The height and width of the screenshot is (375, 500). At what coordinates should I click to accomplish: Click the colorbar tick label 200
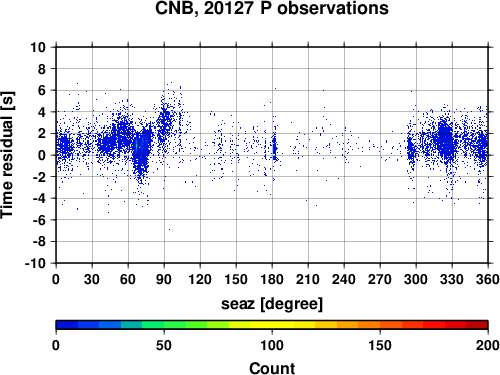click(487, 345)
